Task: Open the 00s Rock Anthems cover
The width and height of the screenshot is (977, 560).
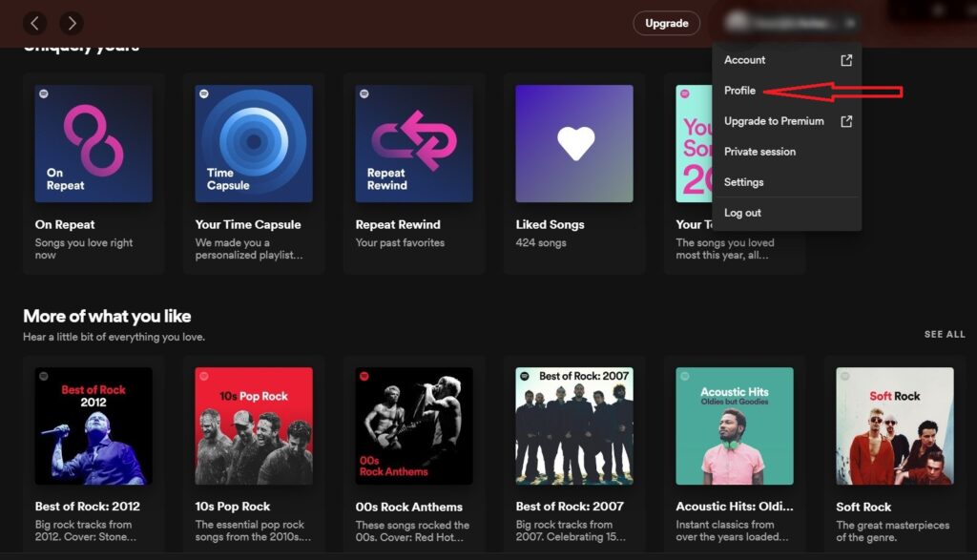Action: pos(414,426)
